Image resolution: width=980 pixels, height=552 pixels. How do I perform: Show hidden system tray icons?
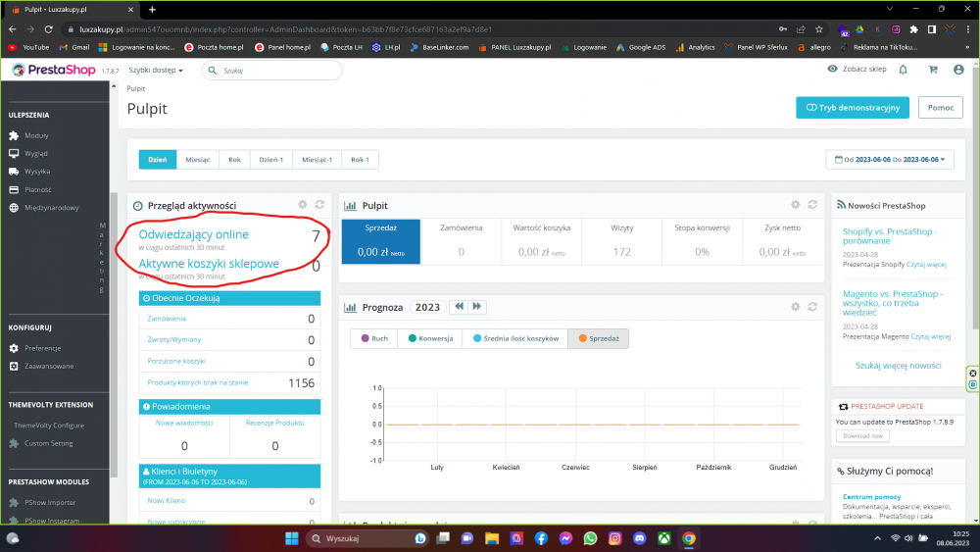pyautogui.click(x=877, y=538)
